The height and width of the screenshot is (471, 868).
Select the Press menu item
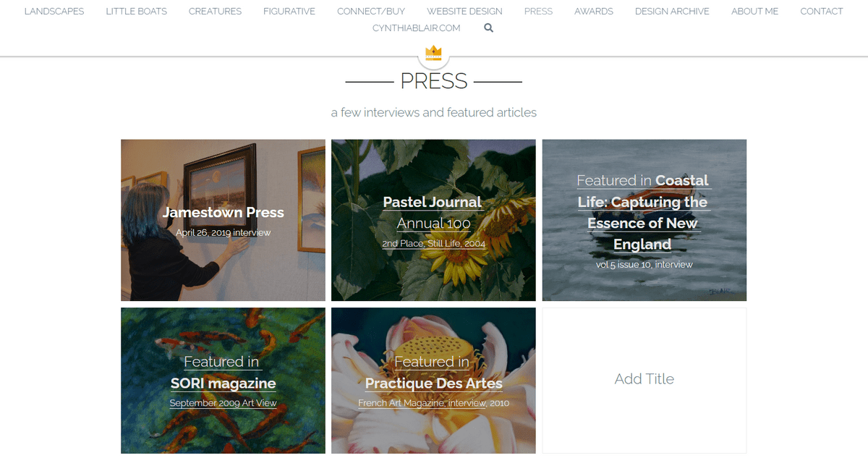(538, 11)
